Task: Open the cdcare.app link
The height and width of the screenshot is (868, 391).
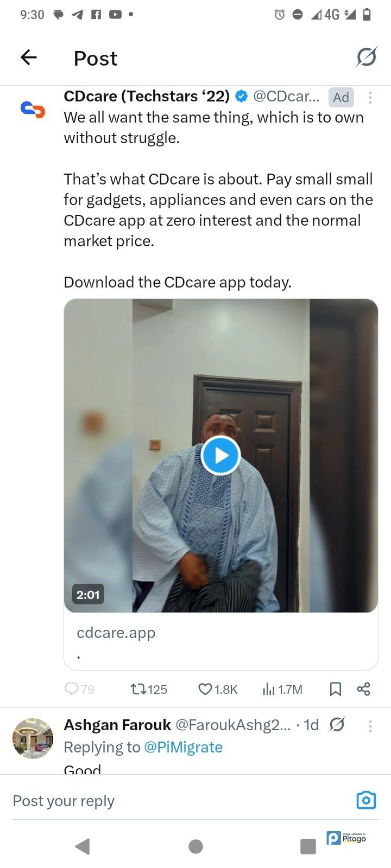Action: tap(116, 633)
